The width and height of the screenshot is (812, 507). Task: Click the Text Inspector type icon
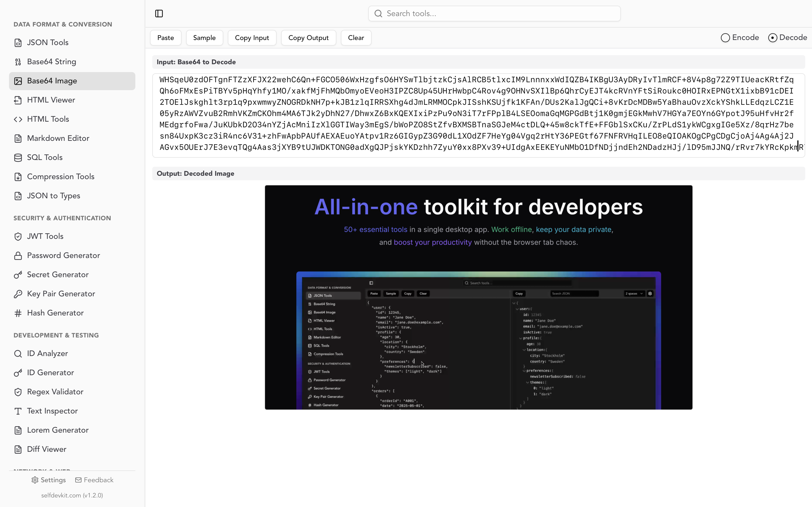(18, 411)
